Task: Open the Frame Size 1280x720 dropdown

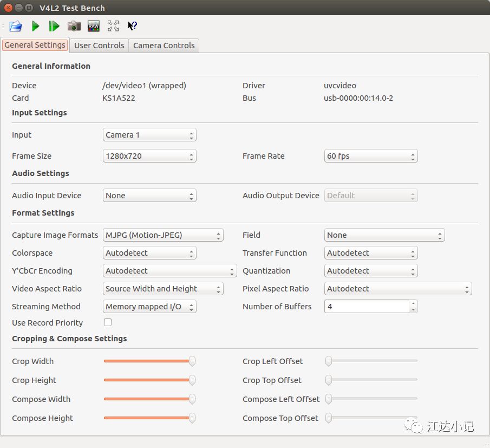Action: (x=149, y=156)
